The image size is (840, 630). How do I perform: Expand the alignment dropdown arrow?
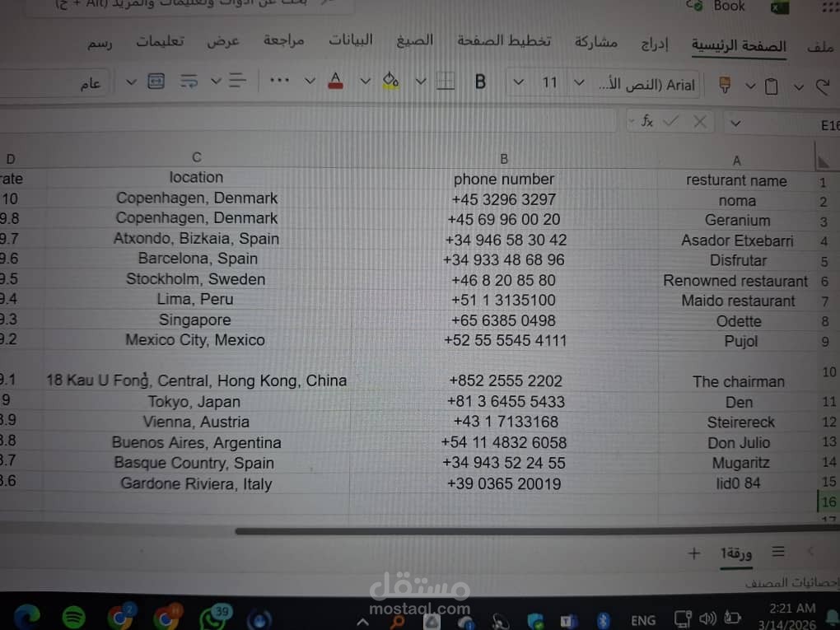216,81
